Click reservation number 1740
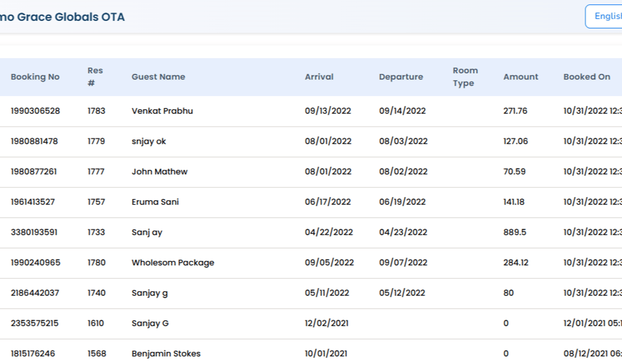 click(96, 293)
